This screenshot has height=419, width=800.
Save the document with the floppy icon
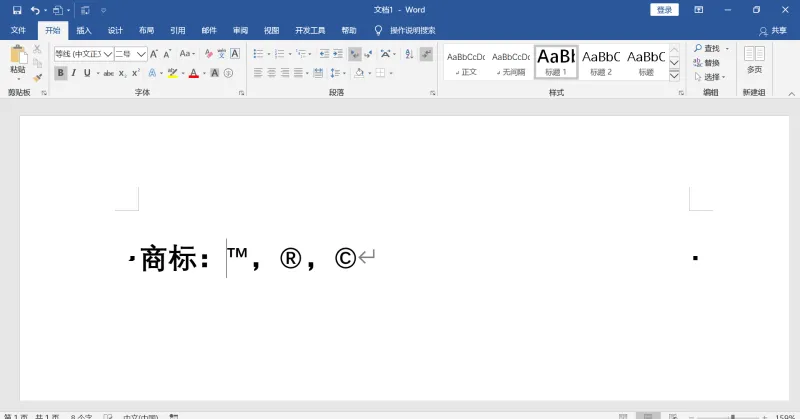17,10
